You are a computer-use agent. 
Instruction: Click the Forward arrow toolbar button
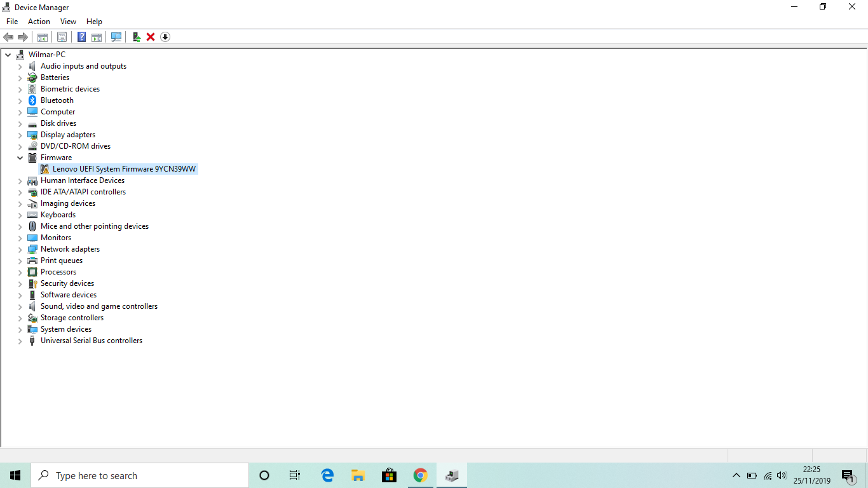point(23,37)
